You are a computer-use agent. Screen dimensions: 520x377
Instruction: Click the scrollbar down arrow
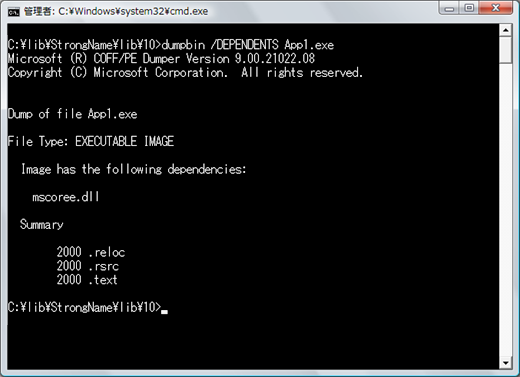506,363
